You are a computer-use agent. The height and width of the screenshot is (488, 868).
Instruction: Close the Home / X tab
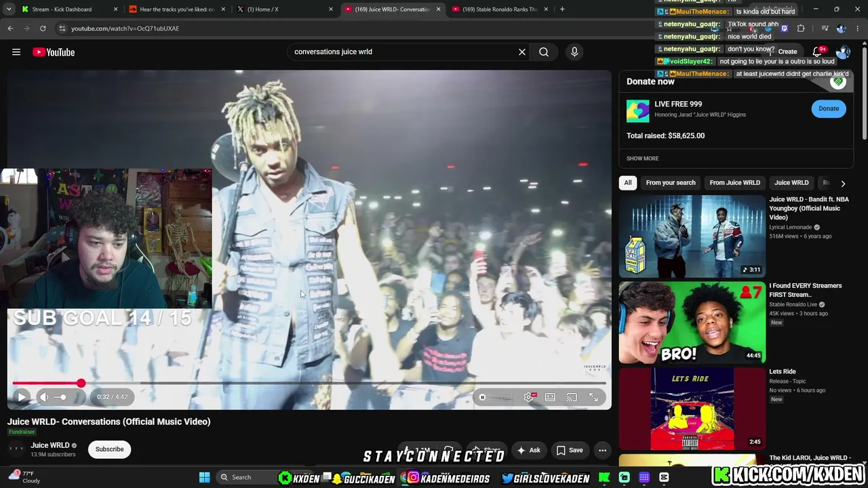point(331,9)
